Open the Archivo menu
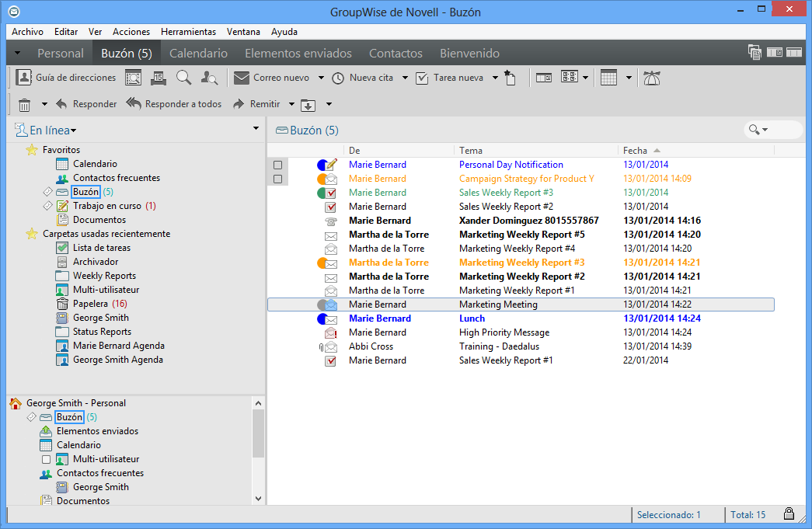This screenshot has height=529, width=812. point(27,32)
